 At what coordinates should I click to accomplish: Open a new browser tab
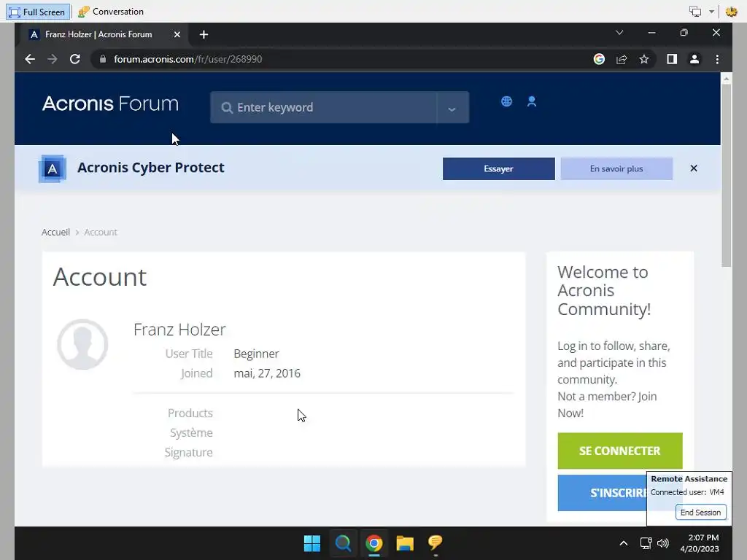pyautogui.click(x=204, y=34)
